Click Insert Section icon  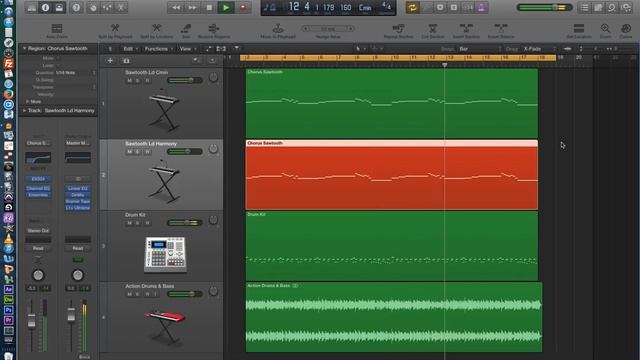pos(466,31)
